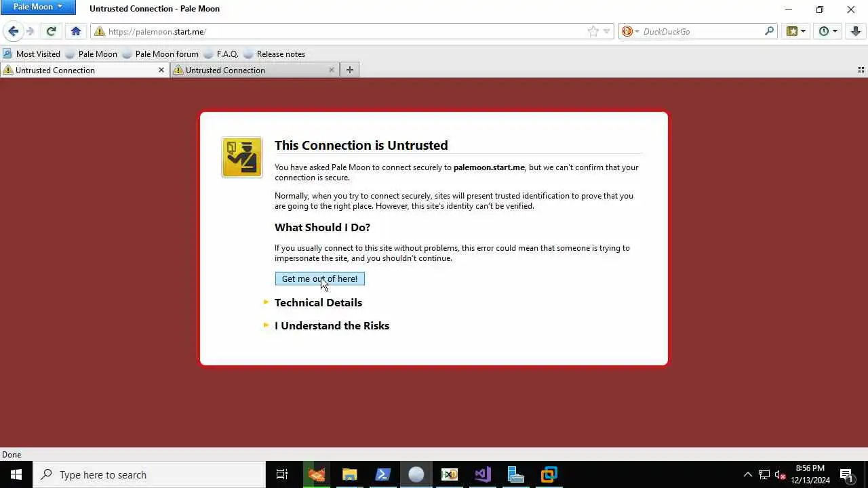Restore down the Pale Moon window
Viewport: 868px width, 488px height.
pyautogui.click(x=820, y=9)
